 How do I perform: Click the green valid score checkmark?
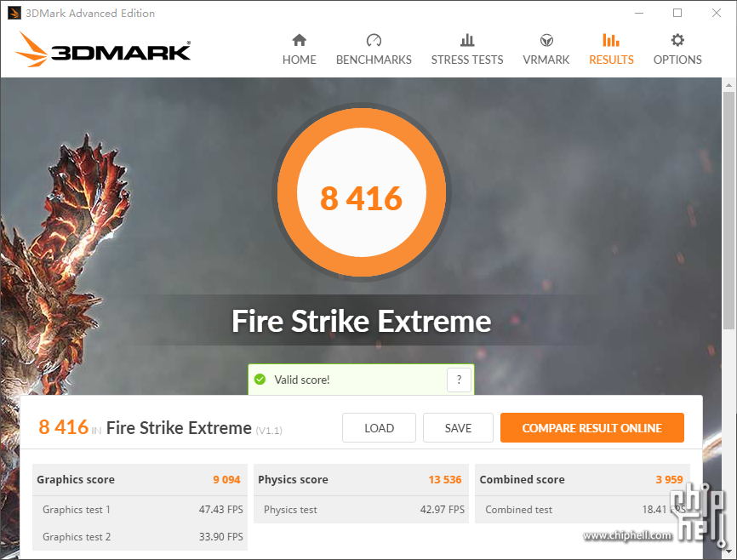pyautogui.click(x=260, y=379)
